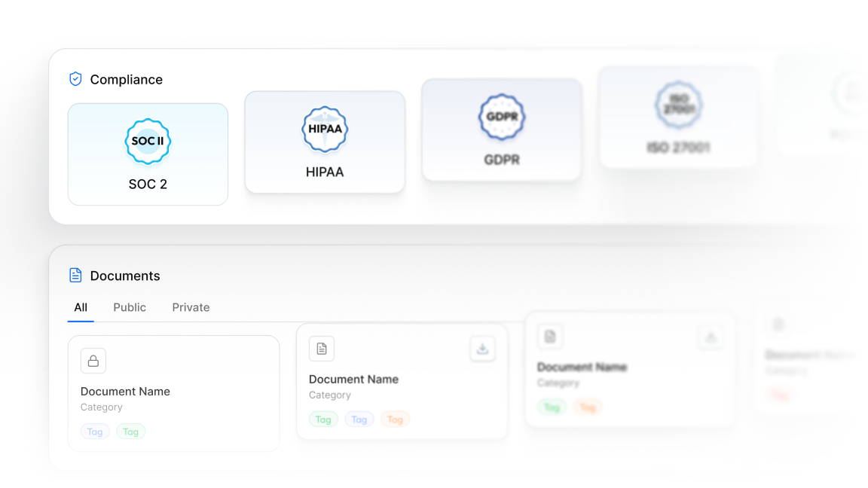Download the second document via download icon

click(x=482, y=349)
